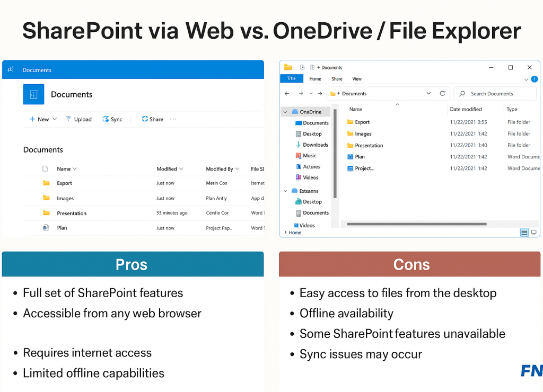Open the SharePoint app launcher grid icon

pyautogui.click(x=10, y=69)
